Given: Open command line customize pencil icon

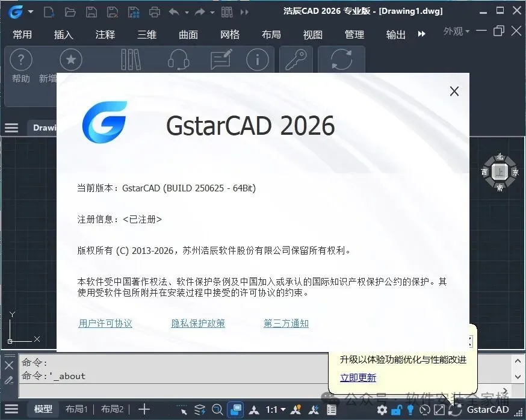Looking at the screenshot, I should click(x=8, y=380).
